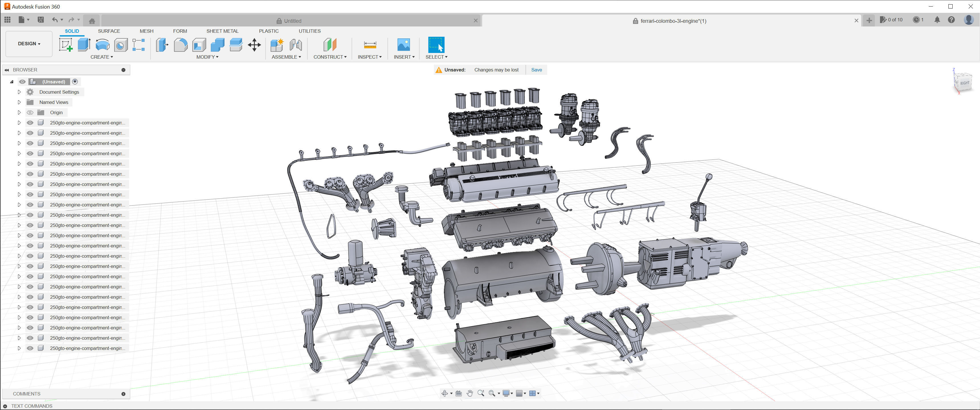This screenshot has width=980, height=410.
Task: Click the Fillet tool in Modify
Action: pos(181,45)
